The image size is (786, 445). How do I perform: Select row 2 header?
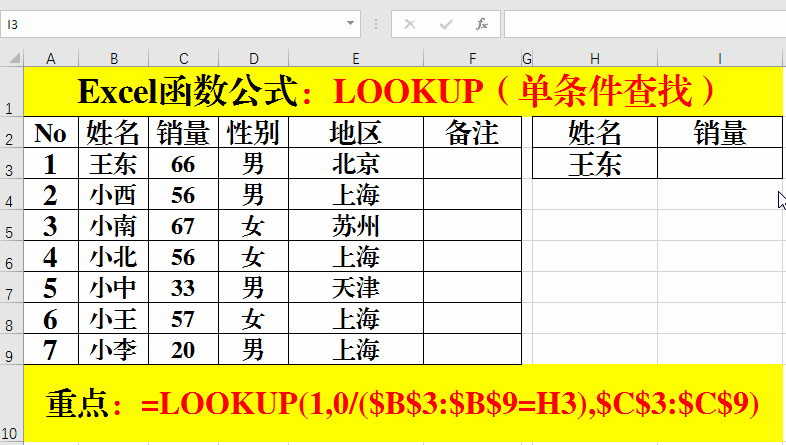(x=11, y=132)
